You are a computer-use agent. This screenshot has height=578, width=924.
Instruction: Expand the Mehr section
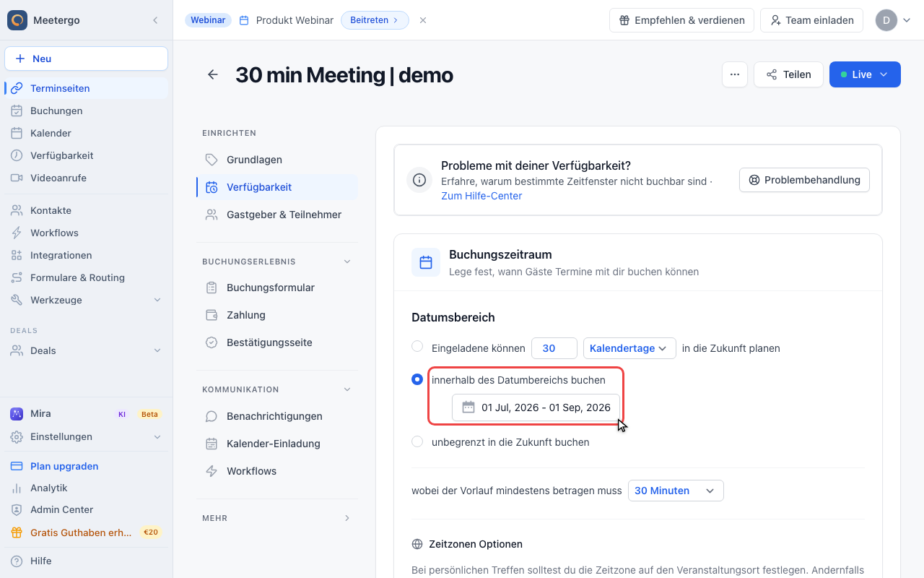[x=347, y=518]
